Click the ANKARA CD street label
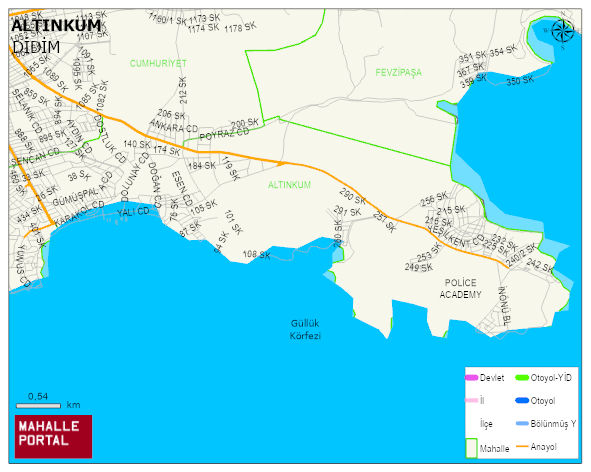 click(174, 126)
